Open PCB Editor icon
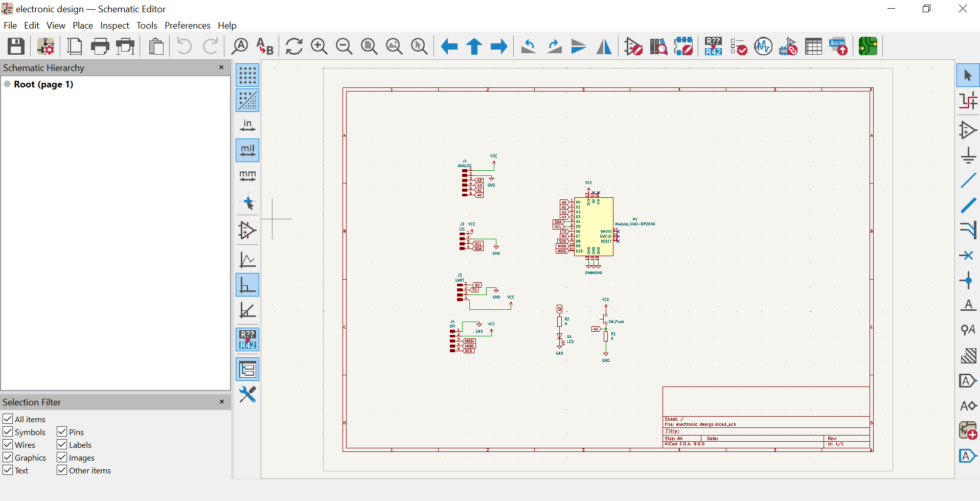This screenshot has width=980, height=501. pos(868,47)
